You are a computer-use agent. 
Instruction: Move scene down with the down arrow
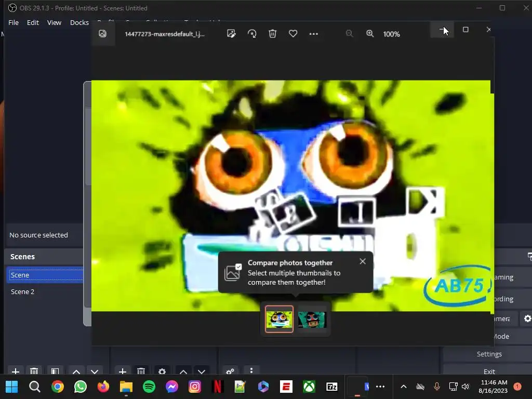pyautogui.click(x=95, y=371)
